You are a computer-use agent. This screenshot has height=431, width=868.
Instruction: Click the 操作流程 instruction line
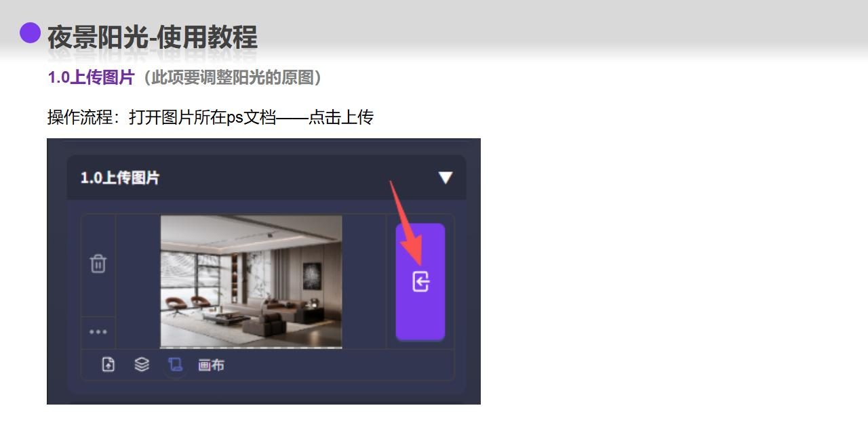click(x=210, y=117)
